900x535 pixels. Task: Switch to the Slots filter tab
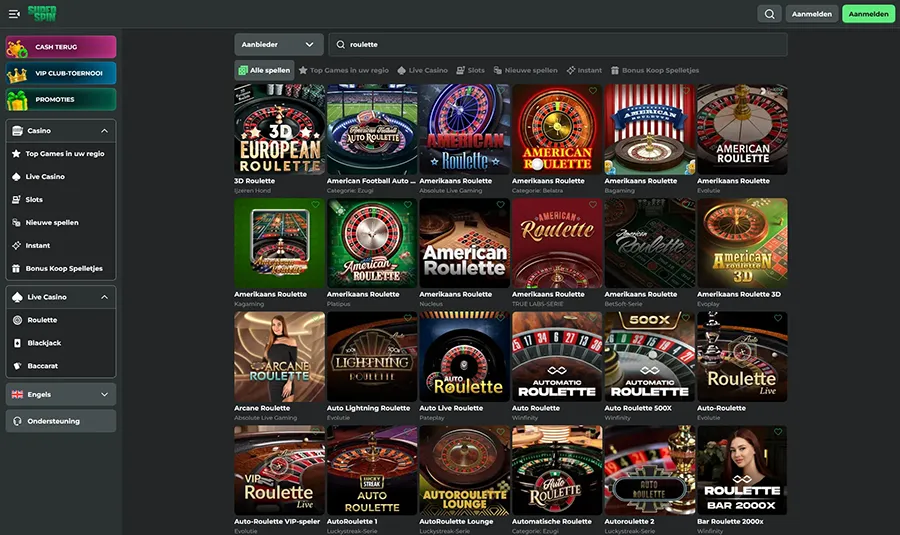[x=470, y=70]
